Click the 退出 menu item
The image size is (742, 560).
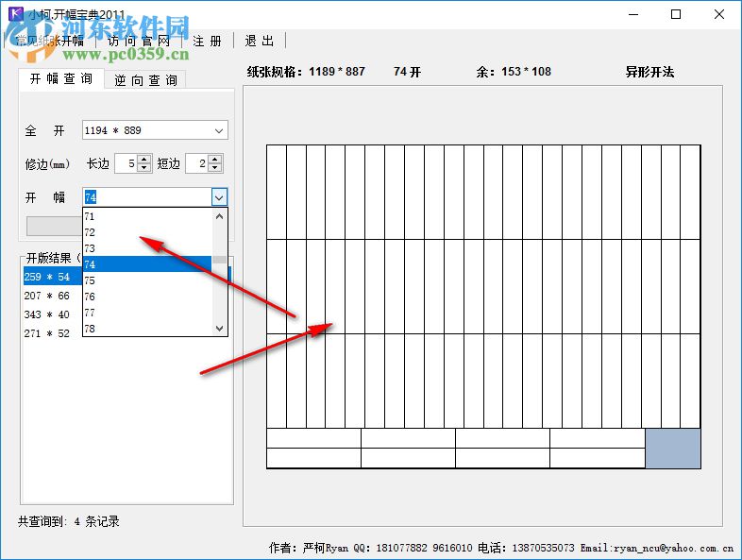pos(260,42)
